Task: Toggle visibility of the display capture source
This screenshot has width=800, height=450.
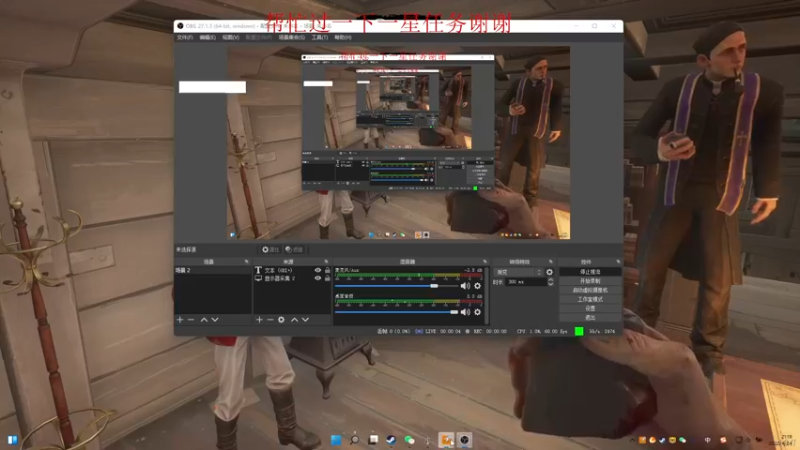Action: pyautogui.click(x=318, y=279)
